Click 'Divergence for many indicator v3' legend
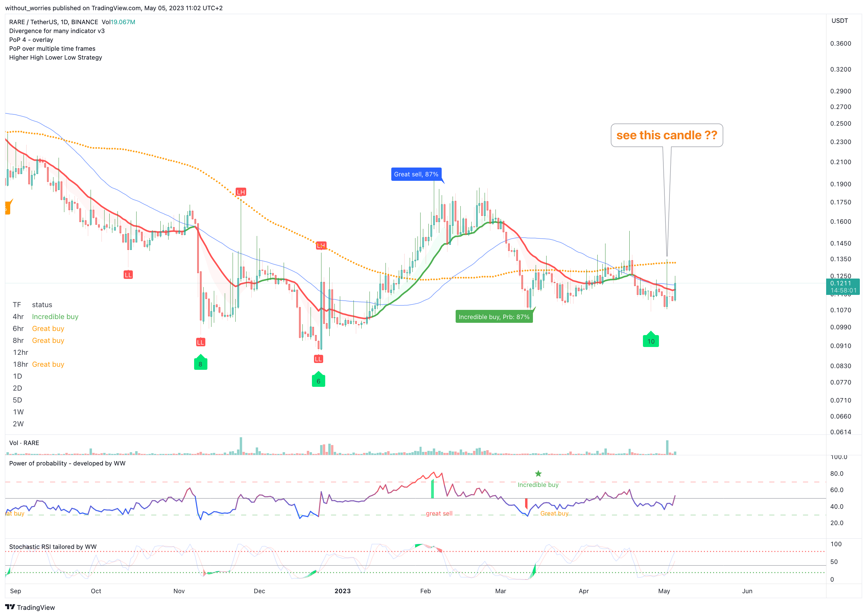This screenshot has height=616, width=867. coord(57,31)
